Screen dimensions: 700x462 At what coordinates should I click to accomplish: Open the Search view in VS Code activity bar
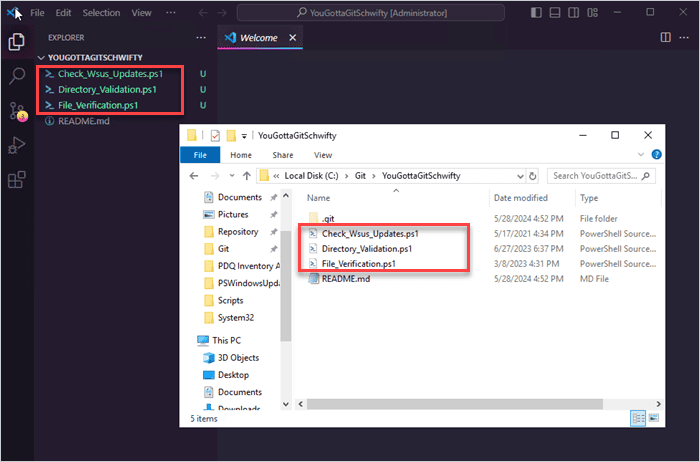[x=17, y=75]
